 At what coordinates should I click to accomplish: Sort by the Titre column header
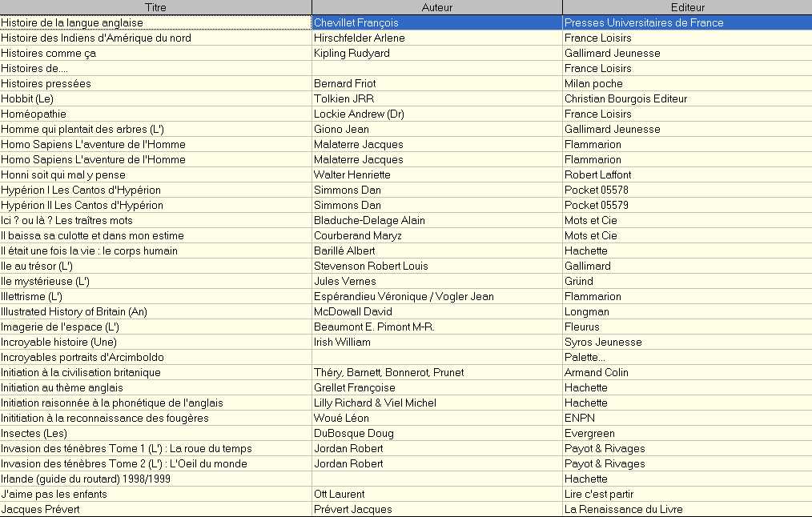pyautogui.click(x=155, y=7)
